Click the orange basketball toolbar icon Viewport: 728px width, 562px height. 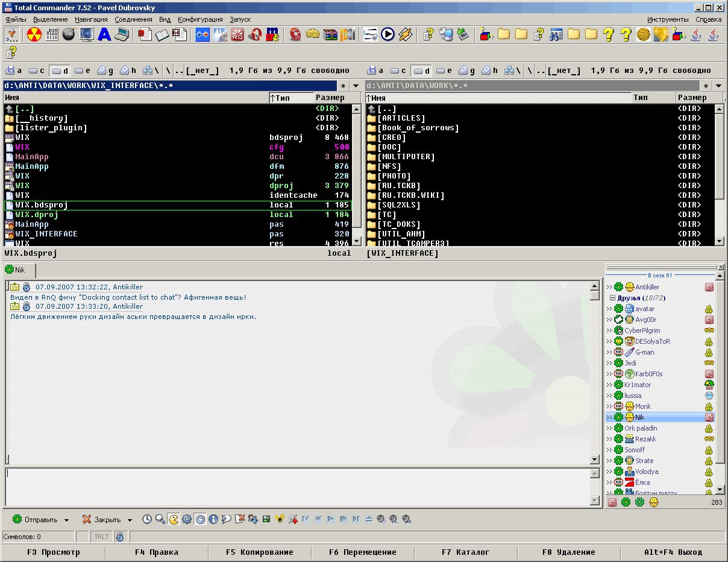point(644,34)
